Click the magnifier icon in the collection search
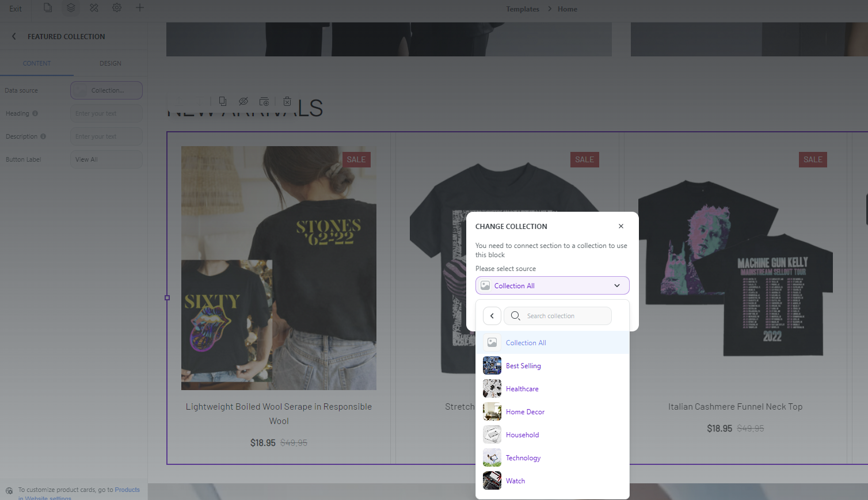The height and width of the screenshot is (500, 868). click(x=516, y=316)
